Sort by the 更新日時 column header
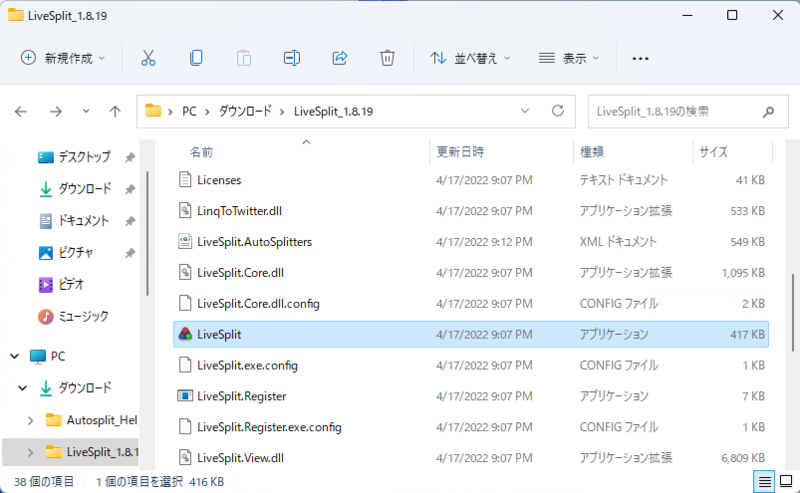The image size is (800, 493). (x=460, y=152)
